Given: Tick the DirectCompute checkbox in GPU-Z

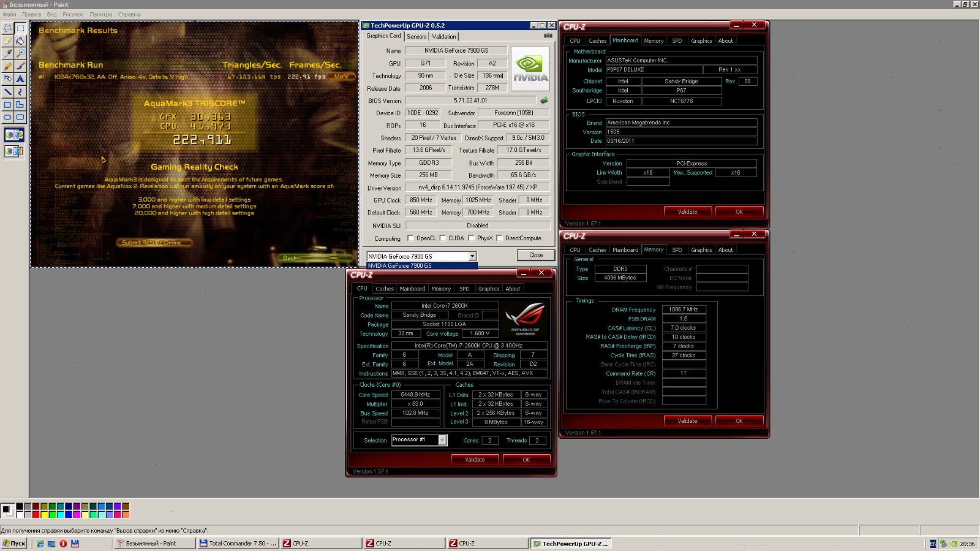Looking at the screenshot, I should pyautogui.click(x=499, y=238).
